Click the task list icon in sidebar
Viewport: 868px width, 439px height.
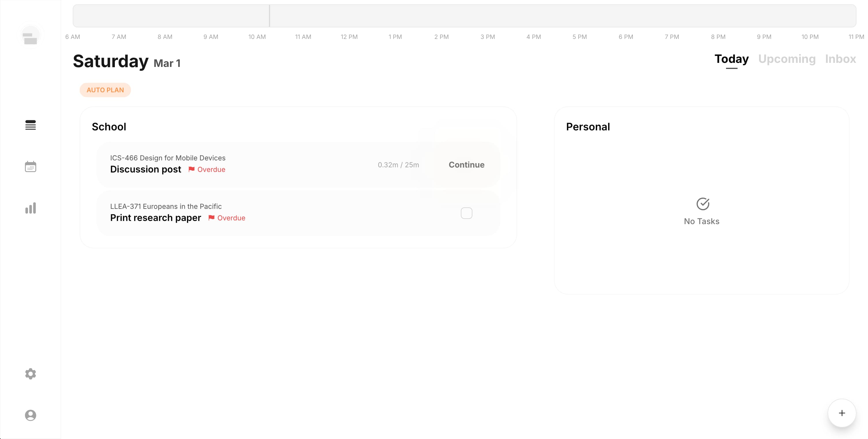point(31,125)
